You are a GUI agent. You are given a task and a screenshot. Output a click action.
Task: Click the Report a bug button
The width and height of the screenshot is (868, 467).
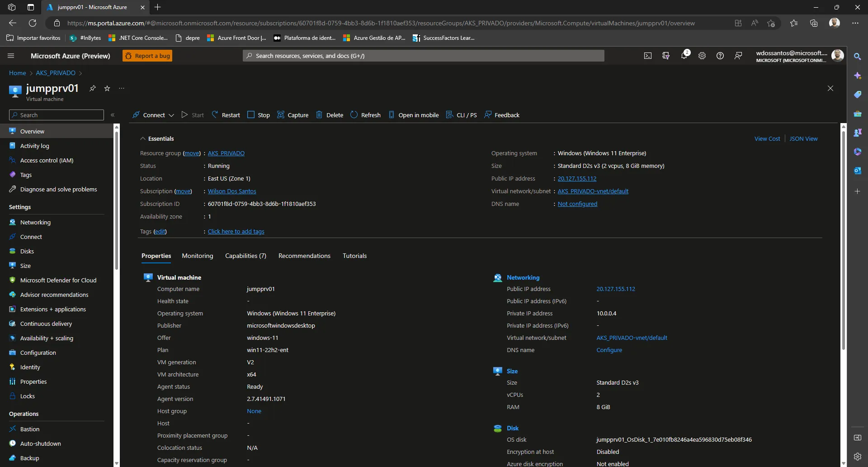pyautogui.click(x=147, y=56)
